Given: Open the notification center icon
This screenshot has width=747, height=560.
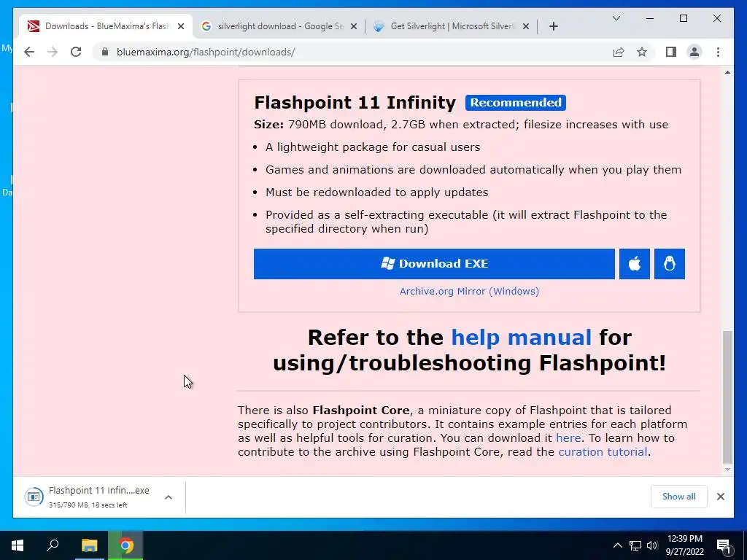Looking at the screenshot, I should tap(724, 545).
